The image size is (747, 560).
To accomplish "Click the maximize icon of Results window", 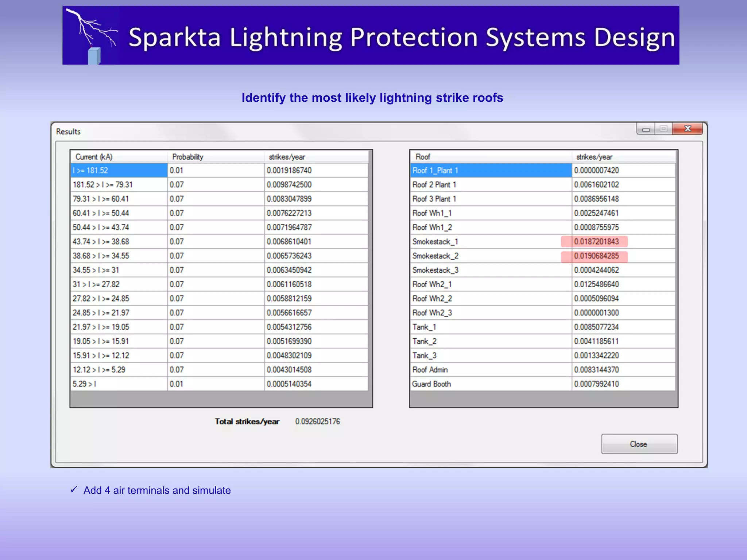I will click(663, 129).
